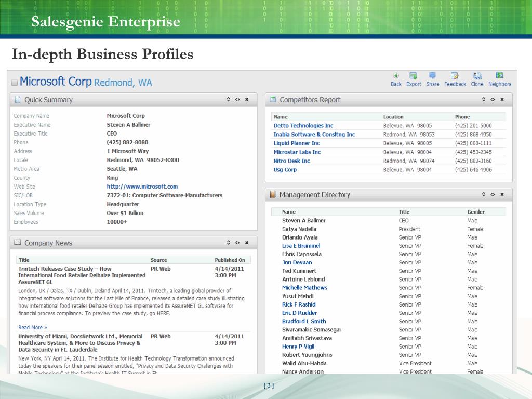Widen the Company News panel horizontally
532x399 pixels.
(x=237, y=243)
